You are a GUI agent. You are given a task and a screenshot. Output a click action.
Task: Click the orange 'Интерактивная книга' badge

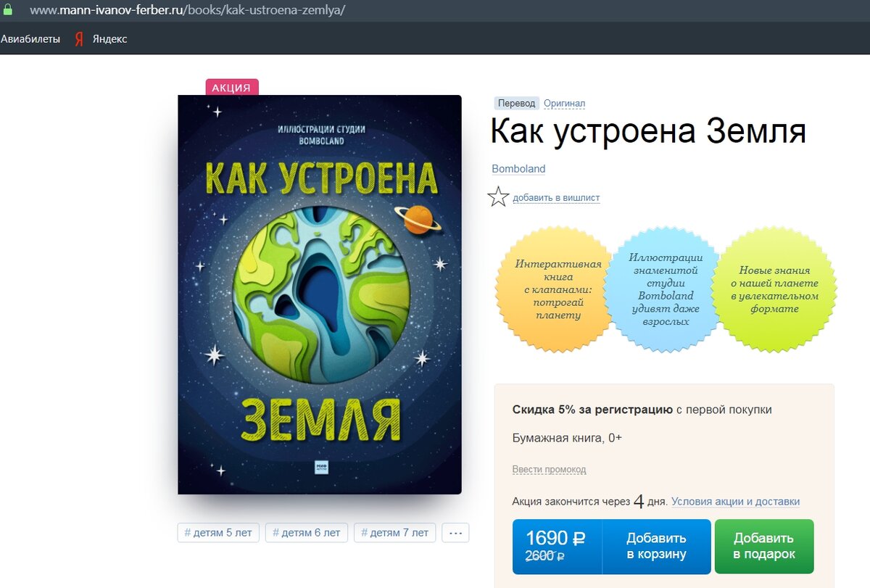tap(553, 289)
